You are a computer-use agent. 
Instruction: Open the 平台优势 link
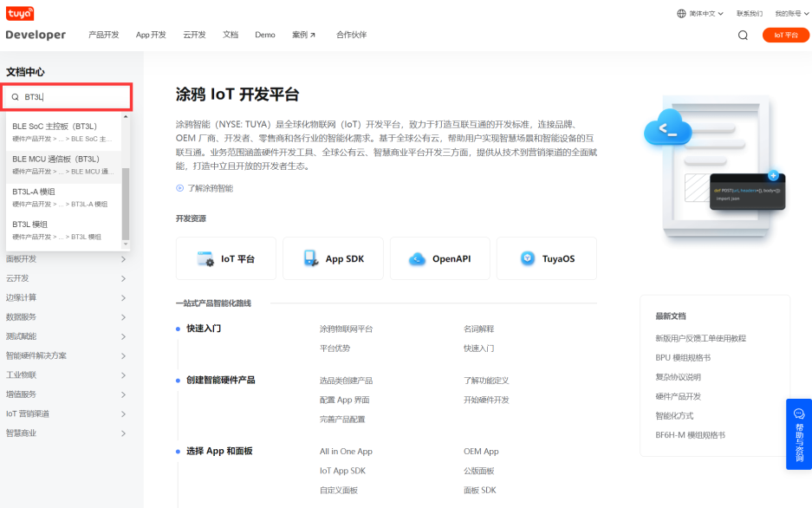coord(335,348)
